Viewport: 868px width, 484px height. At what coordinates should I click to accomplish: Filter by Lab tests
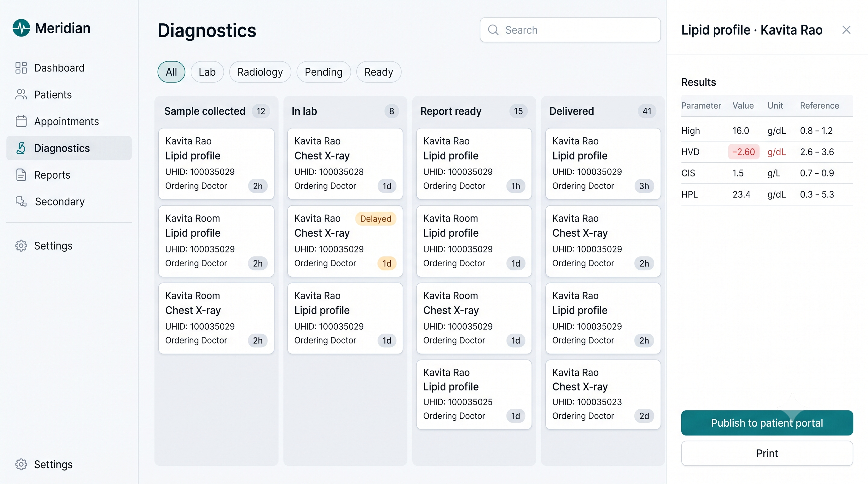pyautogui.click(x=207, y=72)
